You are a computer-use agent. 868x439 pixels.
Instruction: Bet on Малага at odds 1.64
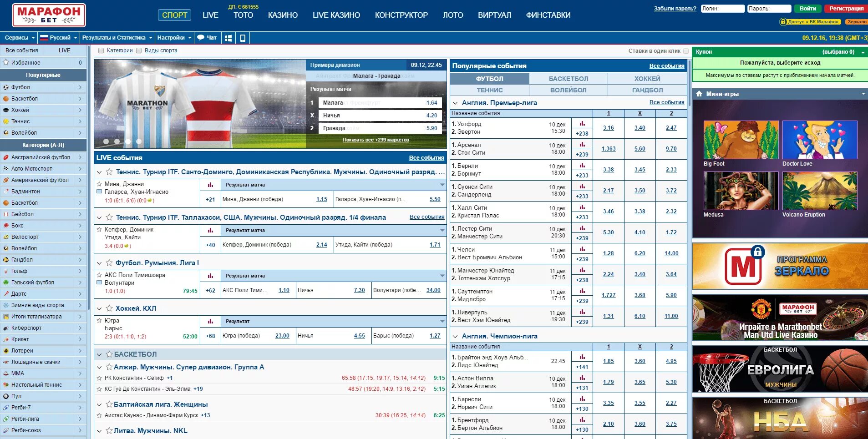click(379, 103)
